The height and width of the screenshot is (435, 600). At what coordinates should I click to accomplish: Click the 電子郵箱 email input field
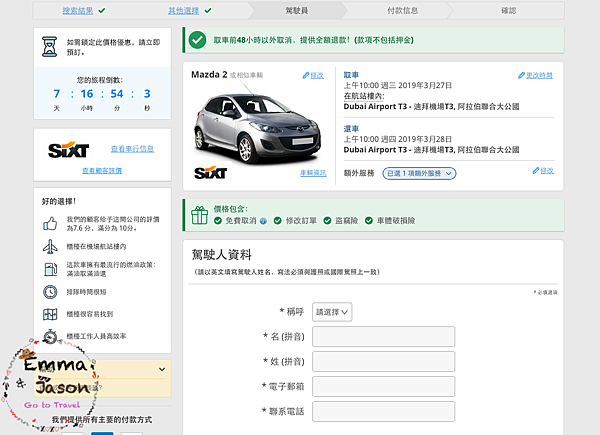[383, 385]
